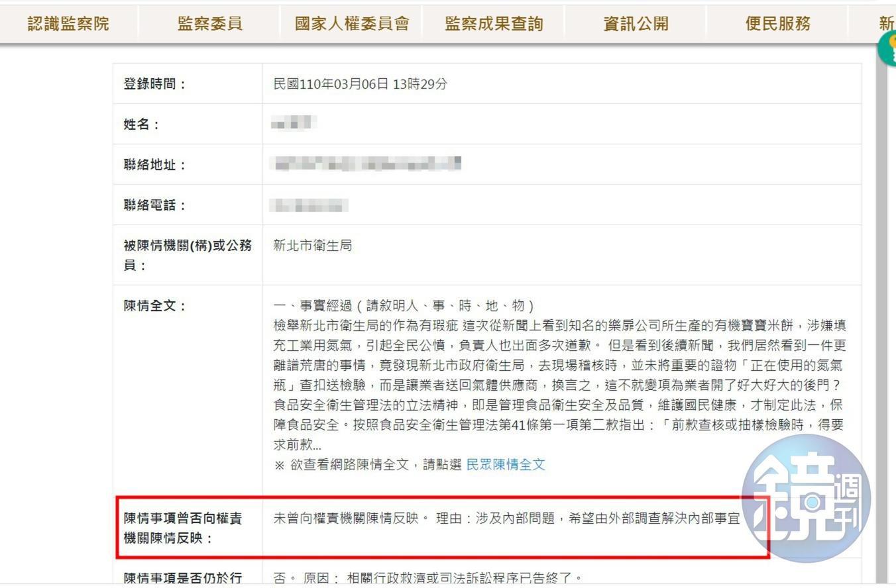
Task: Open the 民眾陳情全文 link
Action: [x=506, y=465]
